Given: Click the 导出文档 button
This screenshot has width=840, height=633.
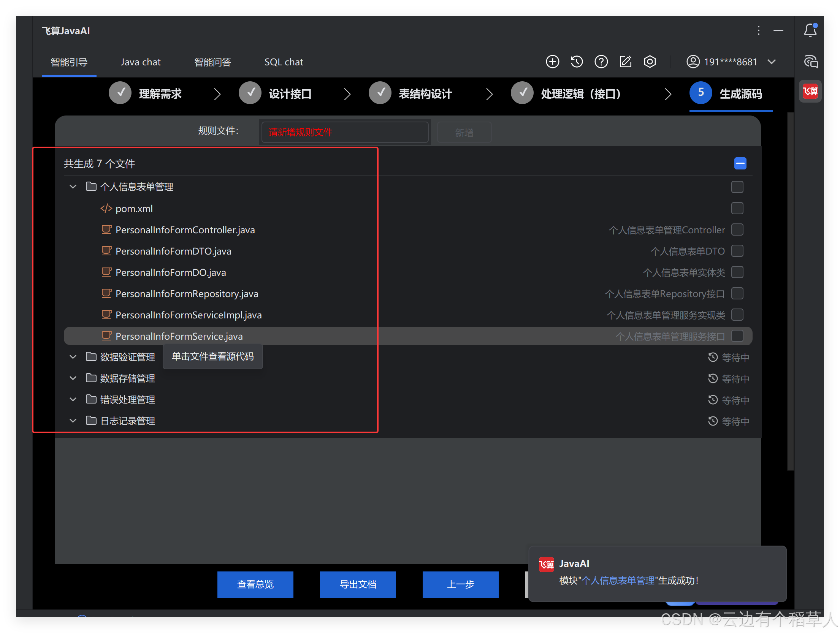Looking at the screenshot, I should click(x=358, y=584).
